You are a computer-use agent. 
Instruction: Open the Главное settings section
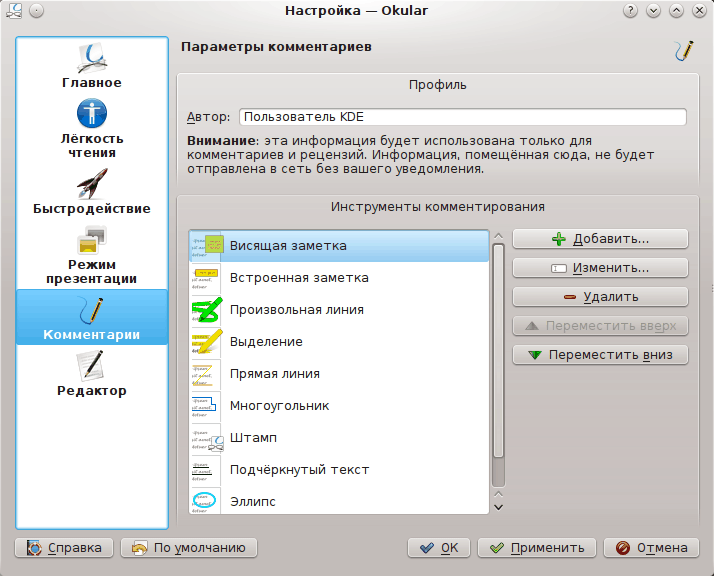(92, 66)
